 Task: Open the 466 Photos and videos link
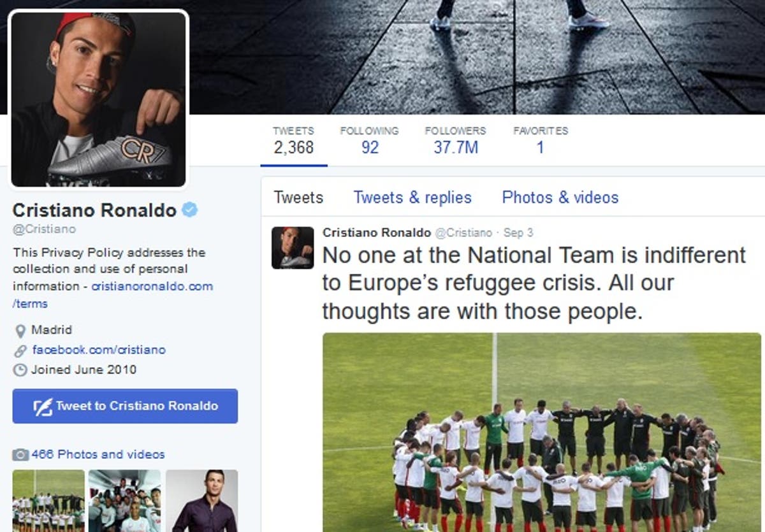98,454
